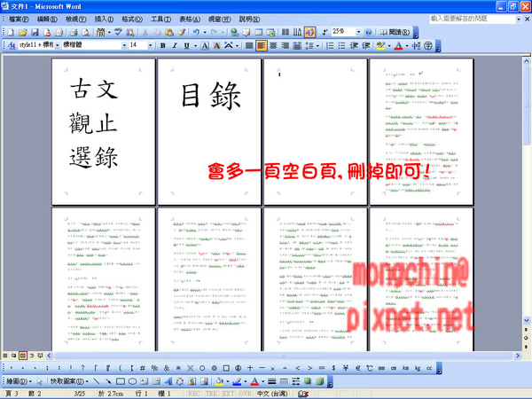Open the 格式 Format menu
The image size is (532, 399).
[132, 19]
